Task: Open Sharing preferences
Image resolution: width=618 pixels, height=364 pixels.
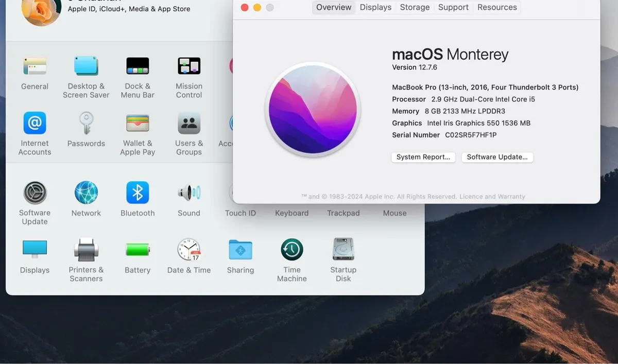Action: click(x=240, y=249)
